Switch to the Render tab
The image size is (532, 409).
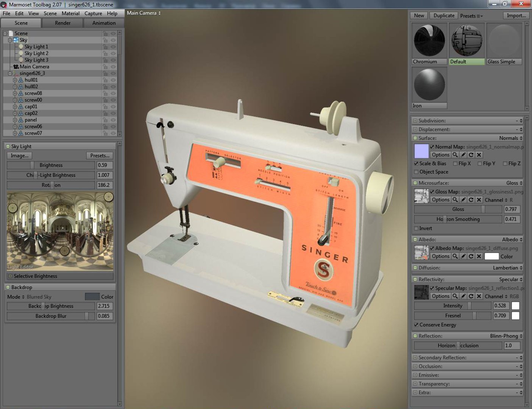pyautogui.click(x=63, y=23)
